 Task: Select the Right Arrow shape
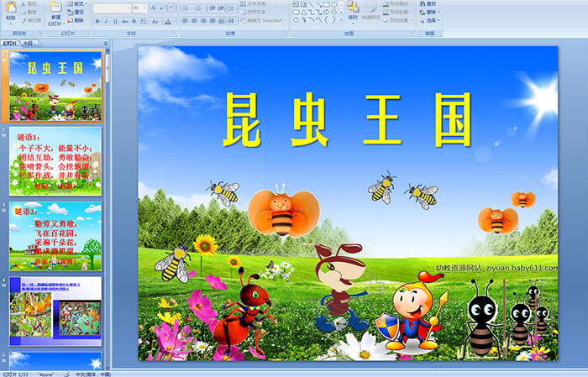(326, 13)
